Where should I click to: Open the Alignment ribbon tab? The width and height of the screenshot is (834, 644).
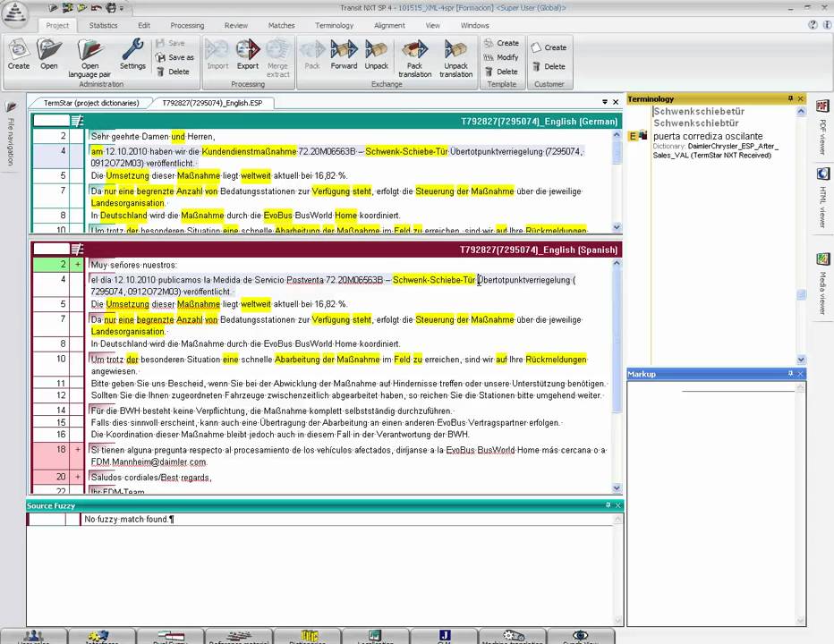389,25
